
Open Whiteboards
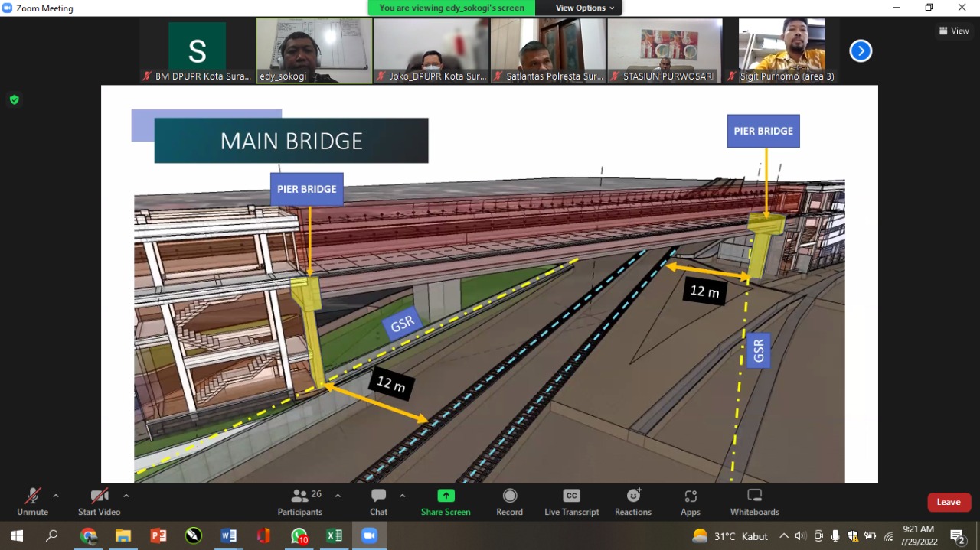(754, 501)
